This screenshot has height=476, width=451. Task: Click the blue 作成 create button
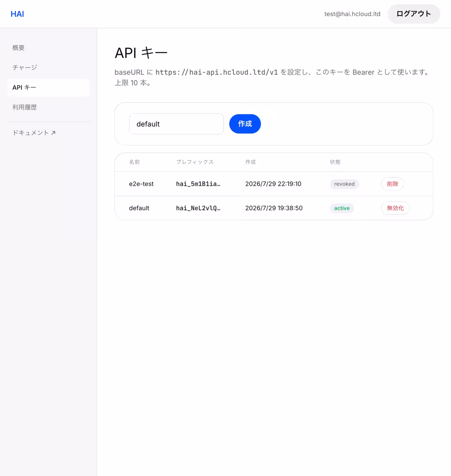245,124
